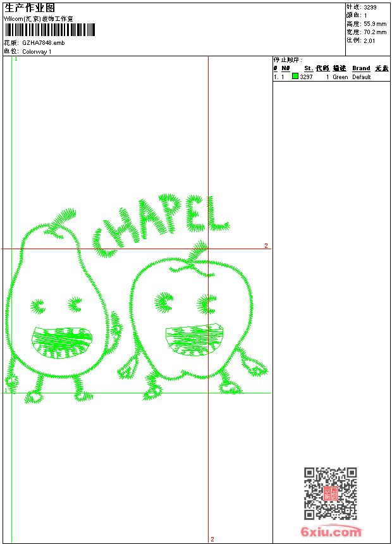Click the height value 55.9 mm

375,24
